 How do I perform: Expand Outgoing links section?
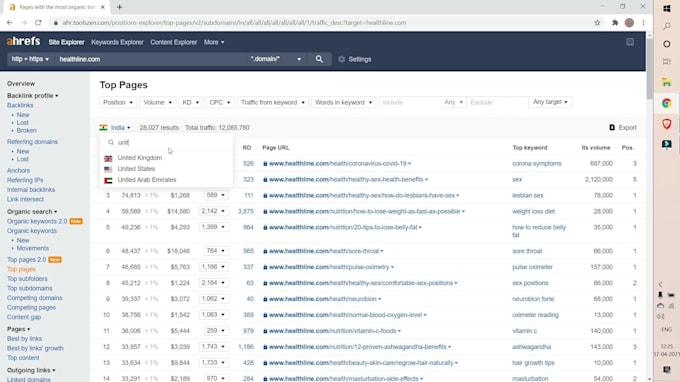[31, 370]
